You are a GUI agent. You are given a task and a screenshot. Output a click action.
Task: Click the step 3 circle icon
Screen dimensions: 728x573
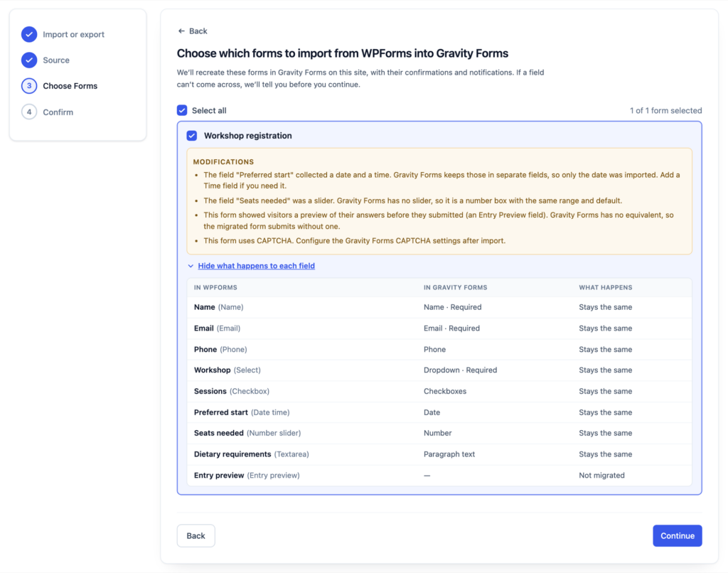29,86
